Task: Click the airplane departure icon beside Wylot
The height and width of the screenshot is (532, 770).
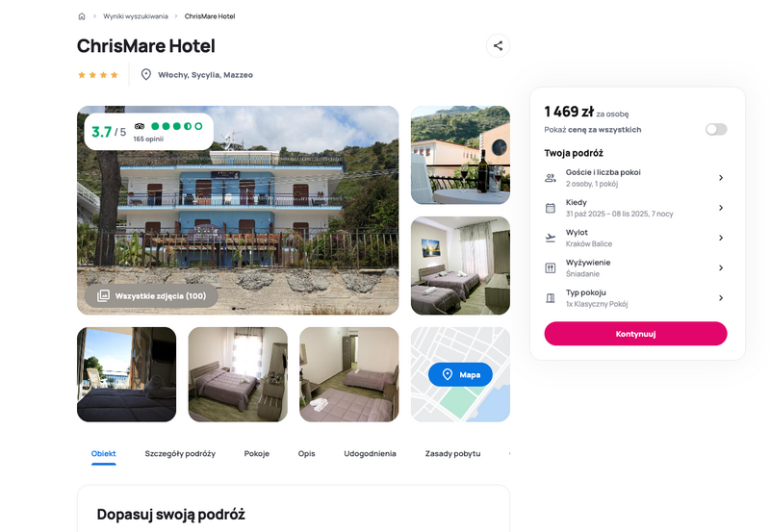Action: [551, 238]
